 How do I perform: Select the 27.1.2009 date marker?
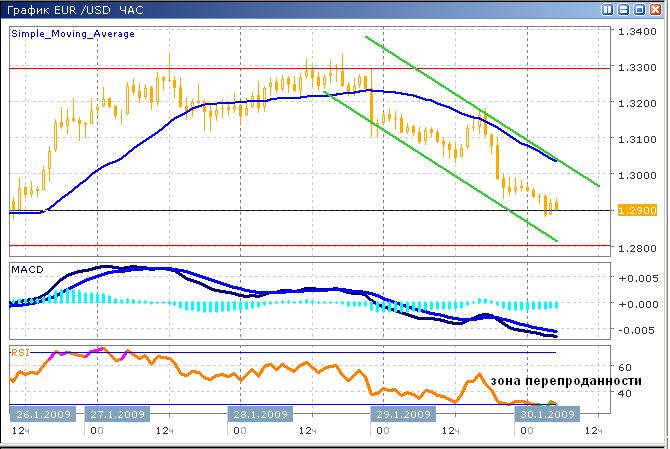coord(118,414)
